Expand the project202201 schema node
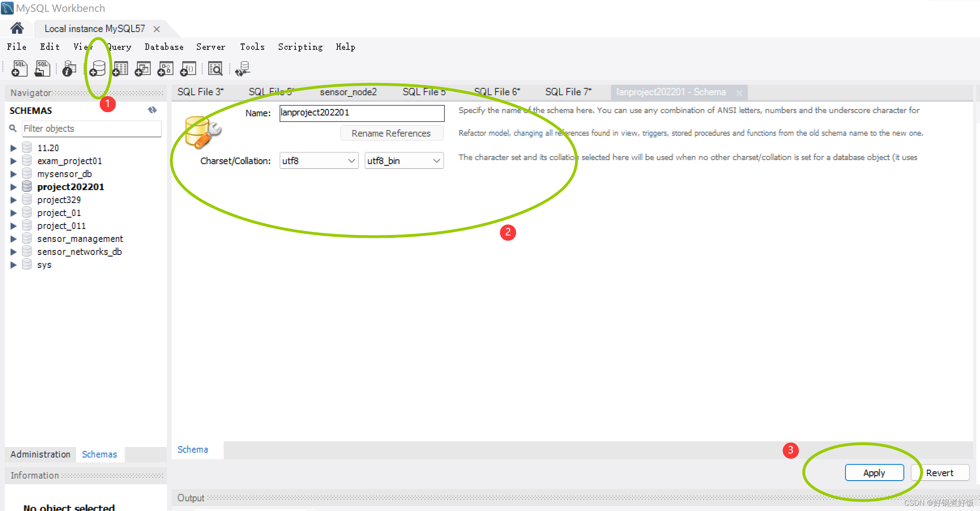Screen dimensions: 980x511 pyautogui.click(x=13, y=187)
